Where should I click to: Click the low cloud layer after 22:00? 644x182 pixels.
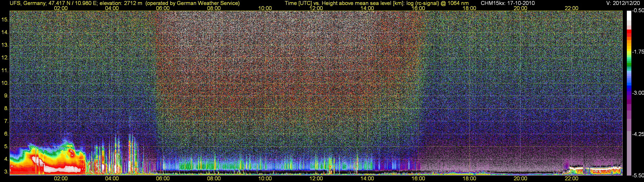click(595, 170)
